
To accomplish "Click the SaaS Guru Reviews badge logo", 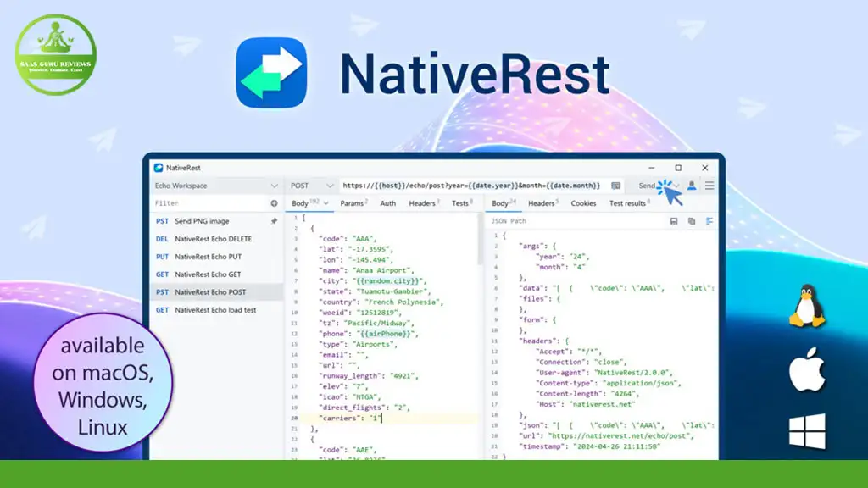I will pyautogui.click(x=56, y=55).
